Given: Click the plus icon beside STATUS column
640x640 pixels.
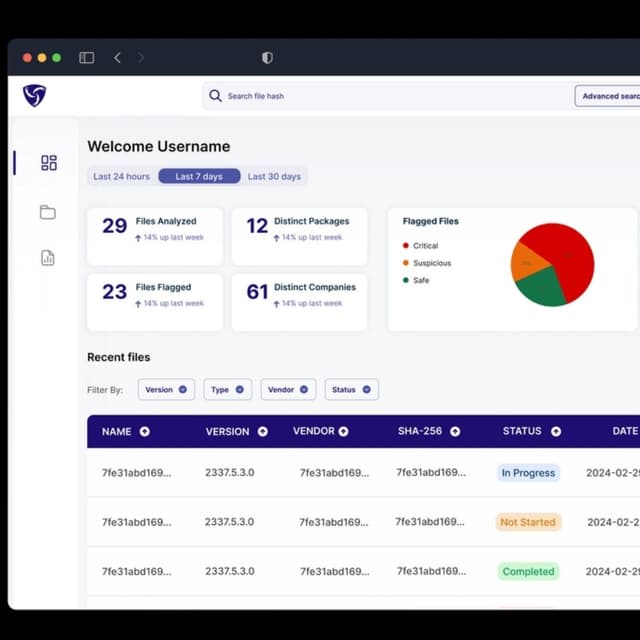Looking at the screenshot, I should (556, 431).
